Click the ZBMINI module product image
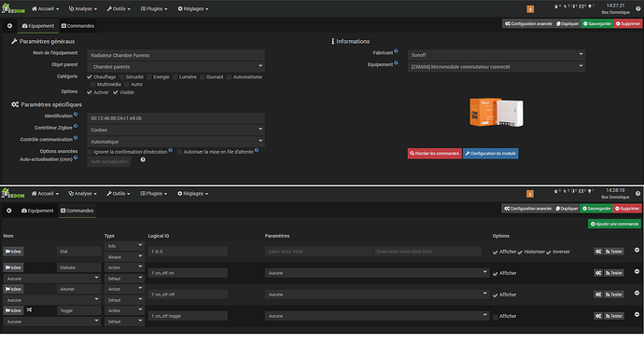The width and height of the screenshot is (644, 343). click(x=497, y=112)
